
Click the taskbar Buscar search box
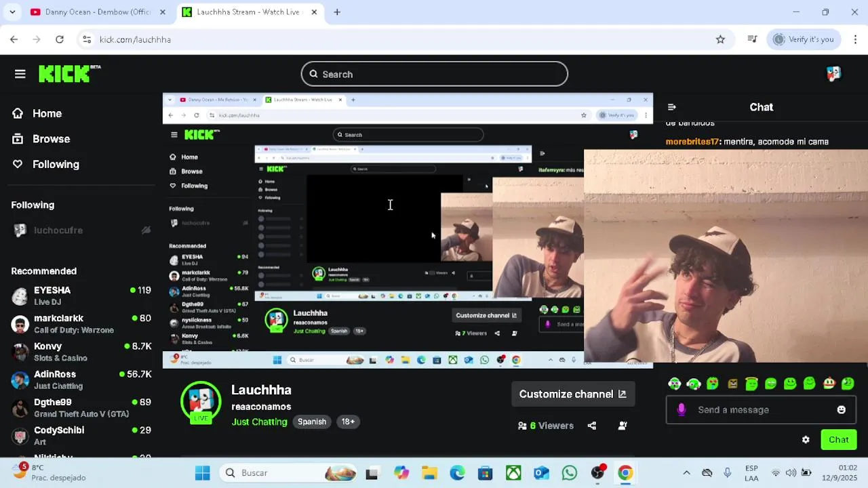[290, 472]
